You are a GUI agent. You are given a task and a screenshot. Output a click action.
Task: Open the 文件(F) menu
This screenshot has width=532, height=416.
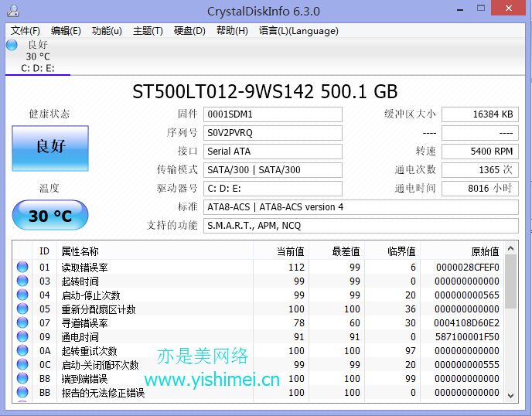(x=26, y=31)
